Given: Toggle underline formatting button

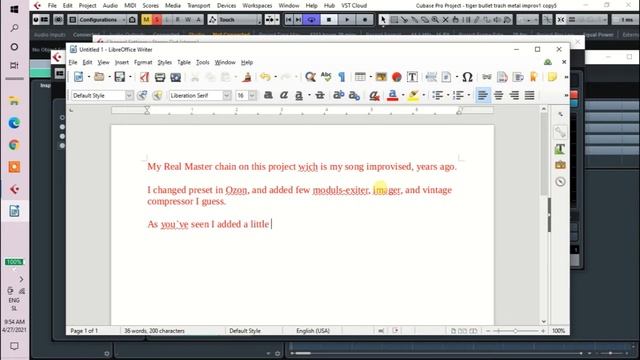Looking at the screenshot, I should point(299,96).
